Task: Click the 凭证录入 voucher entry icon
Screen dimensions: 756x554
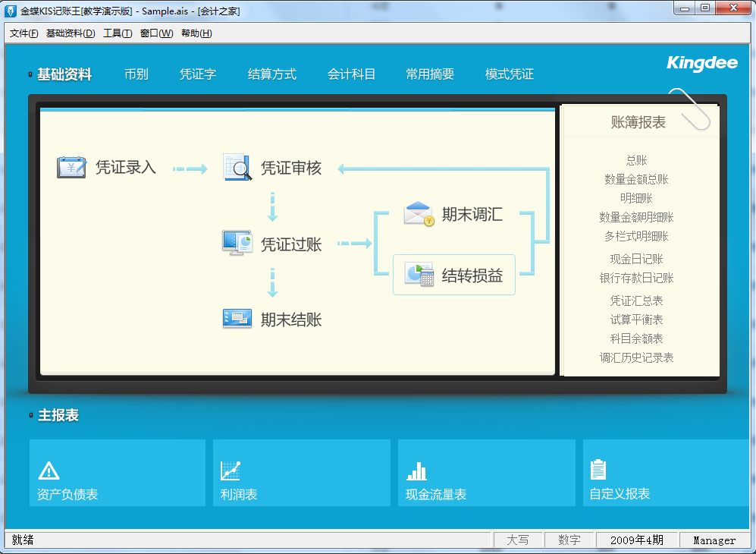Action: click(72, 167)
